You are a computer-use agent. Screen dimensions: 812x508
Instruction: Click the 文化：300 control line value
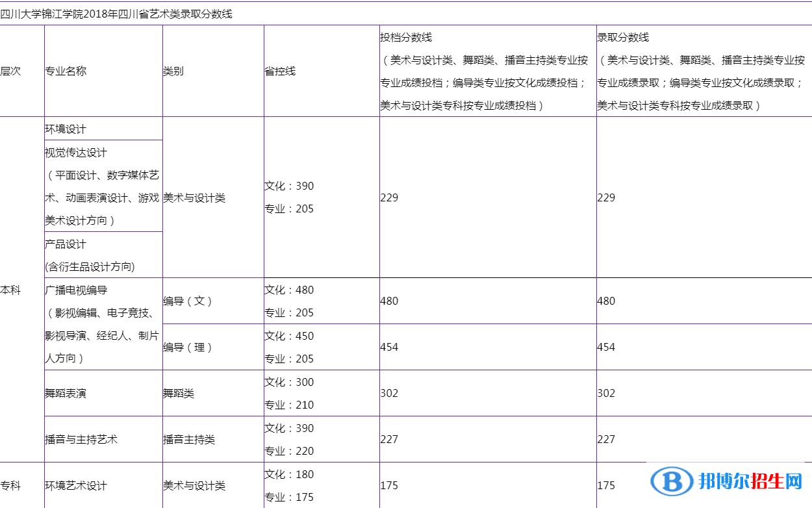289,382
